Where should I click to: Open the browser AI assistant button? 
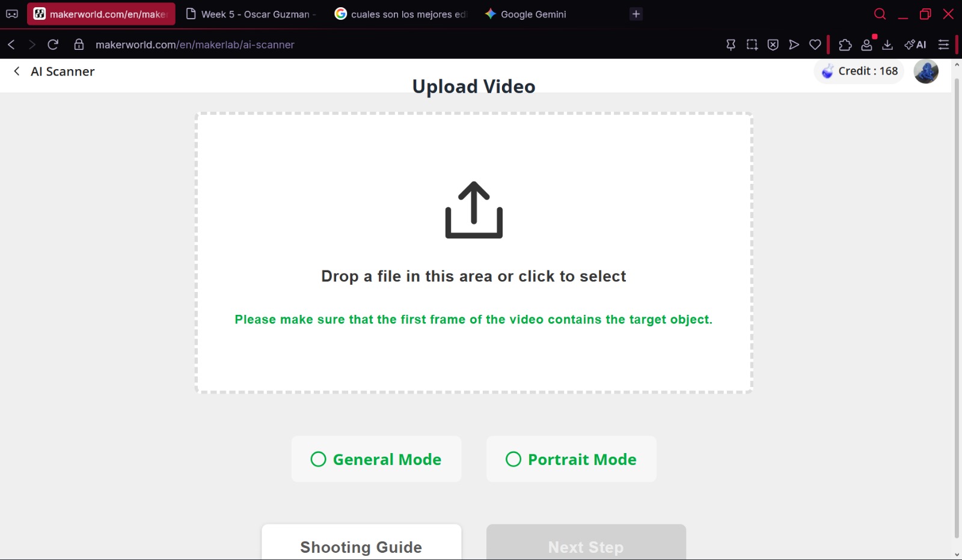click(x=915, y=44)
